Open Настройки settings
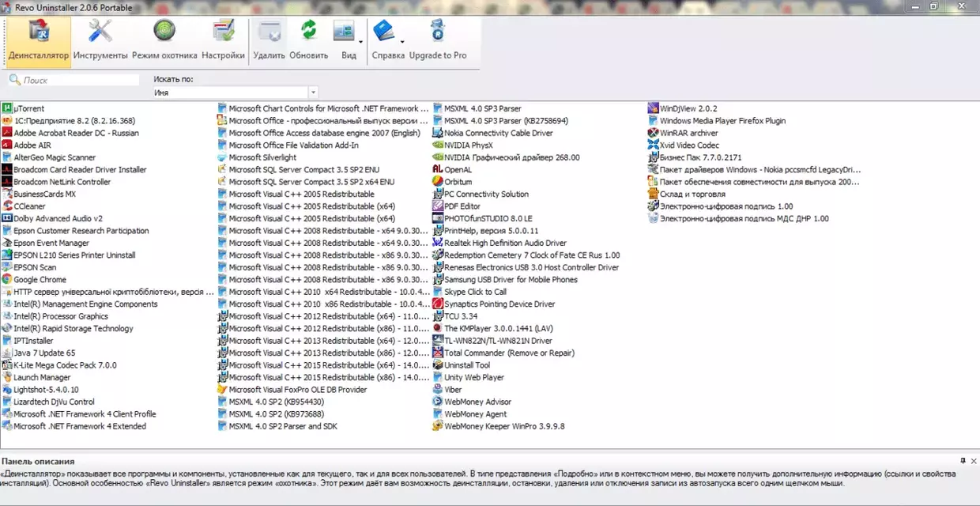Viewport: 980px width, 506px height. pos(223,41)
